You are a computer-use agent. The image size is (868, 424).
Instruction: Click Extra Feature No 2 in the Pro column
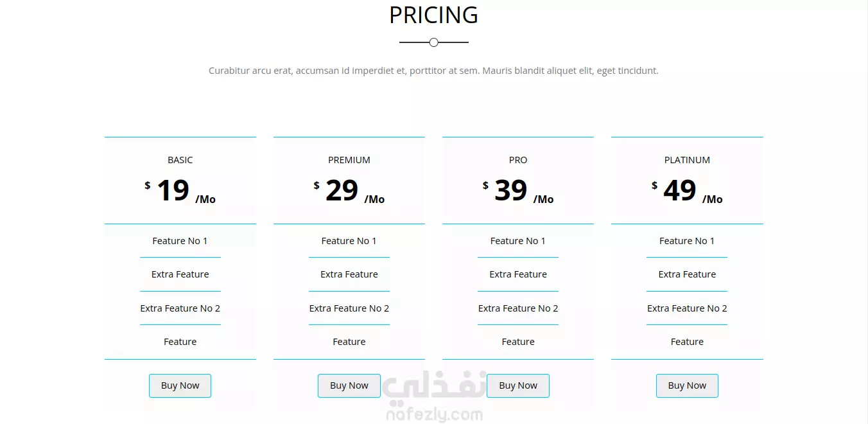click(517, 308)
